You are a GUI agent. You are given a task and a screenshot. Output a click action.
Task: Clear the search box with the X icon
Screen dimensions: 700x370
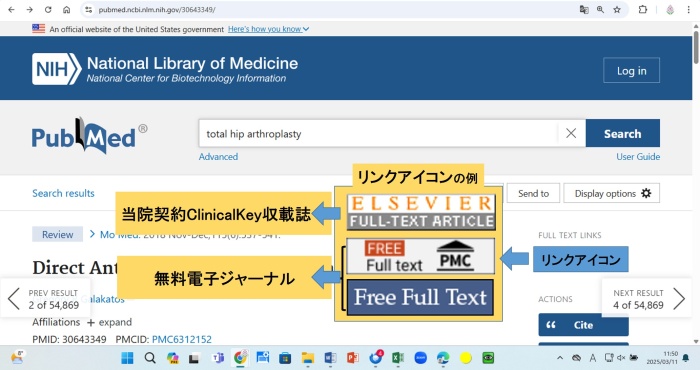(x=571, y=133)
